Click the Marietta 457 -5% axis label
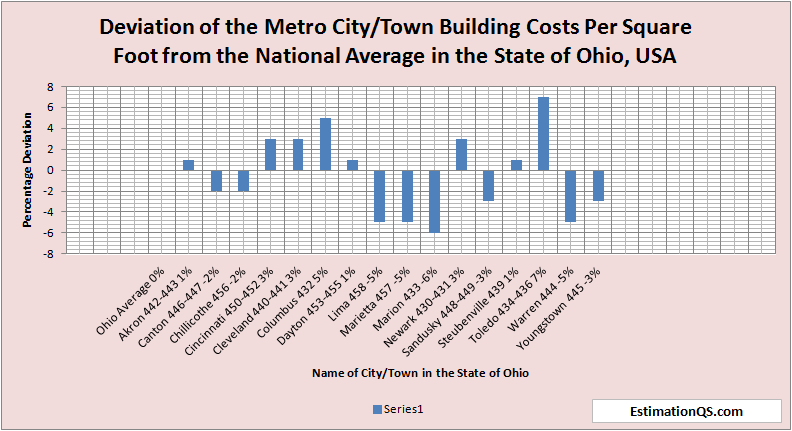Viewport: 792px width, 431px height. [x=375, y=302]
